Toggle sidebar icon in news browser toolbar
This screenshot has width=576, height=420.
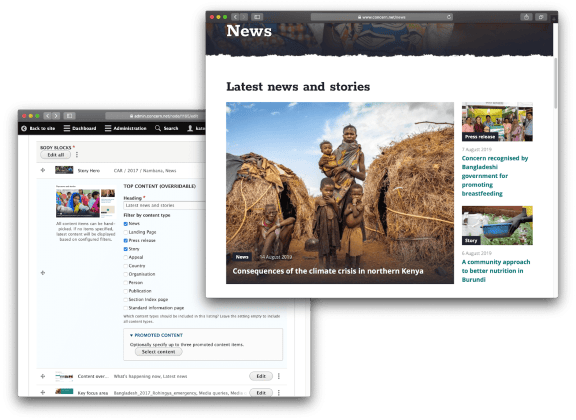257,17
